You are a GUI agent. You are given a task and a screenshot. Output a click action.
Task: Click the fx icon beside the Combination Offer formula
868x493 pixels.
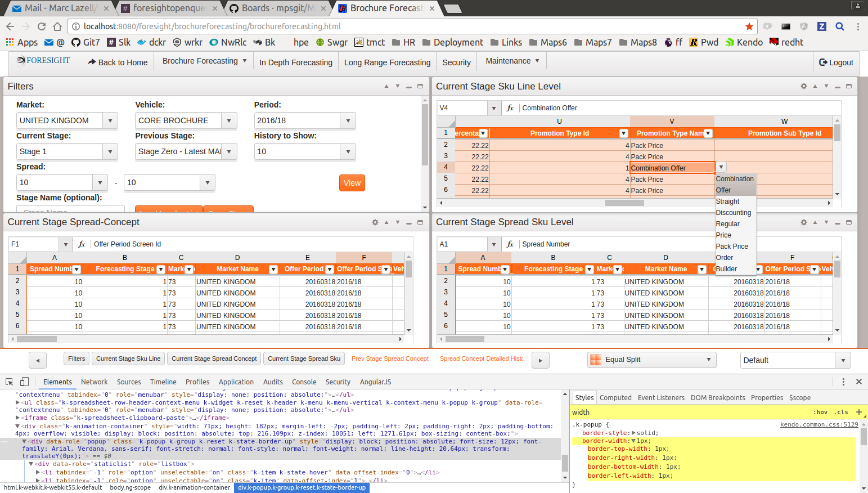(510, 108)
